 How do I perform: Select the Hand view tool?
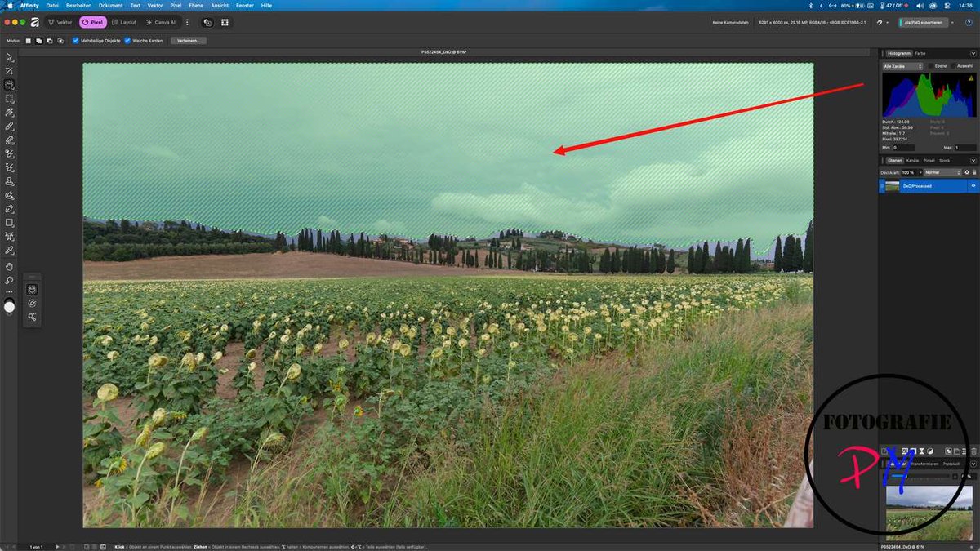click(x=10, y=266)
